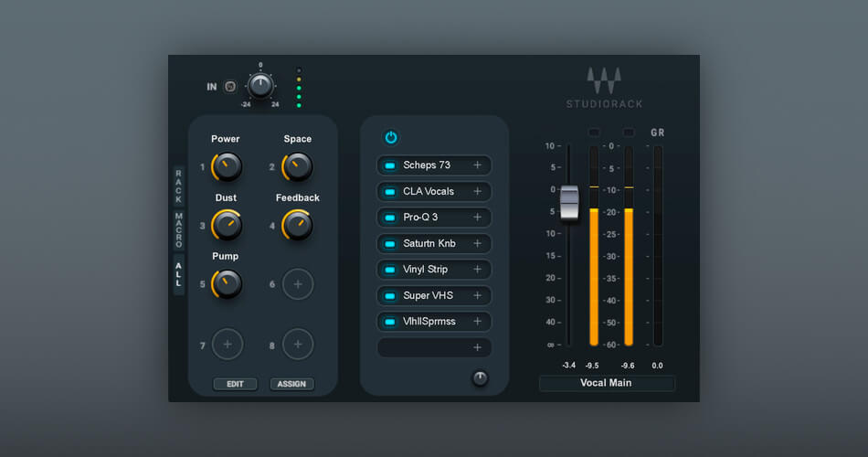Bypass the Pro-Q 3 plugin slot
Viewport: 868px width, 457px height.
390,218
